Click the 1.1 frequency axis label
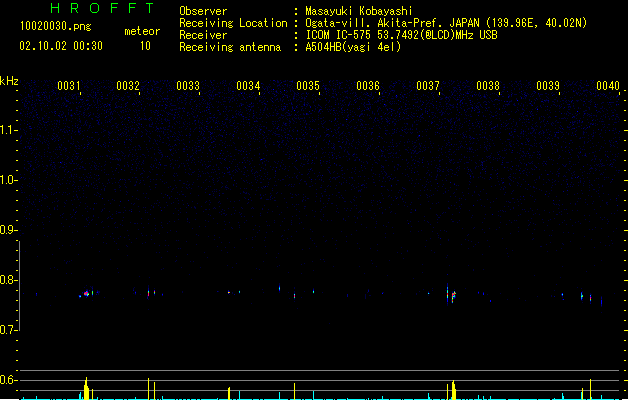Viewport: 629px width, 400px height. pyautogui.click(x=8, y=130)
